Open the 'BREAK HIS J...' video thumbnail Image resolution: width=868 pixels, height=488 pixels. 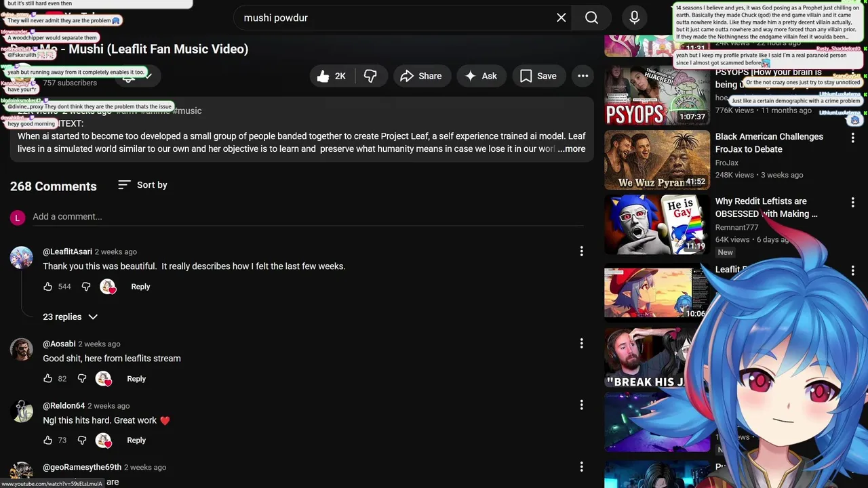[x=651, y=358]
